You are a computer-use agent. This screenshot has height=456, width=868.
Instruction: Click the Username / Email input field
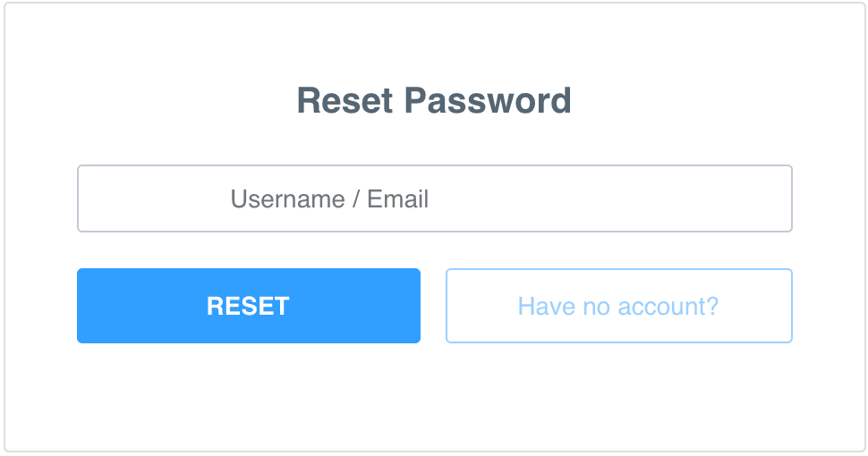(434, 198)
